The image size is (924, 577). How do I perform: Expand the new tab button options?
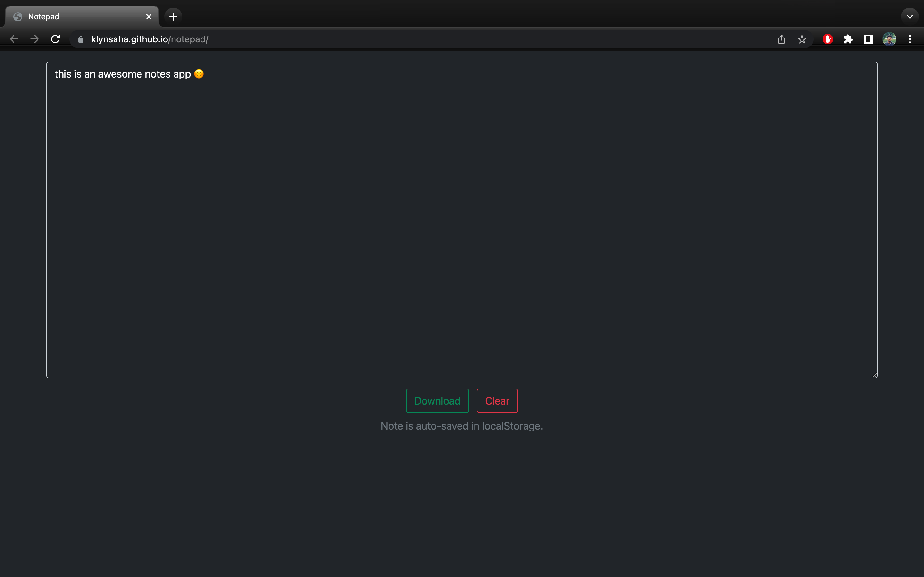[173, 16]
